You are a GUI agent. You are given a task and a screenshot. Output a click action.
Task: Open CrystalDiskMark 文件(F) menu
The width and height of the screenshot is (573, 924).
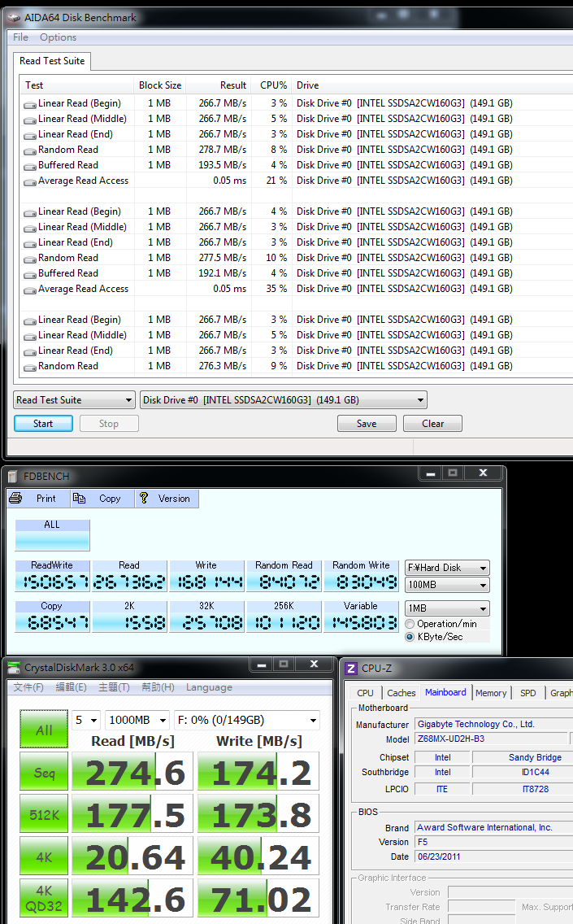coord(28,687)
